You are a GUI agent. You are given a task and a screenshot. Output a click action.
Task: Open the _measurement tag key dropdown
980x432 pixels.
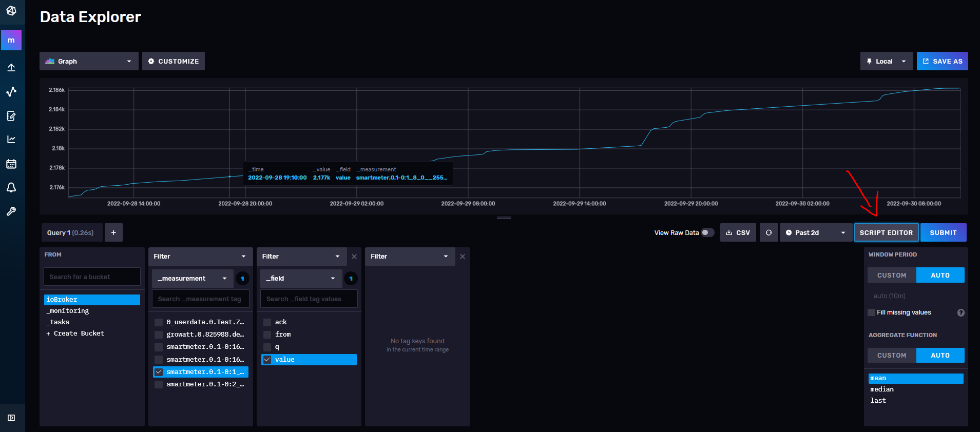pos(193,279)
